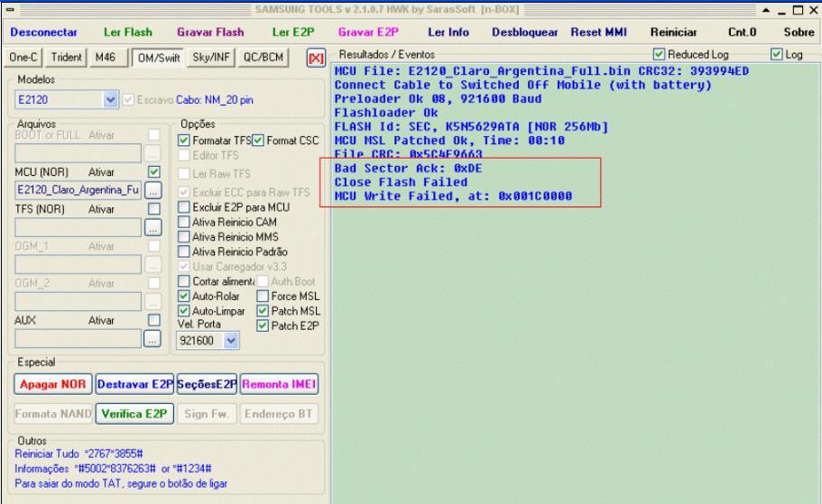Image resolution: width=822 pixels, height=504 pixels.
Task: Click TFS (NOR) file path field
Action: (79, 227)
